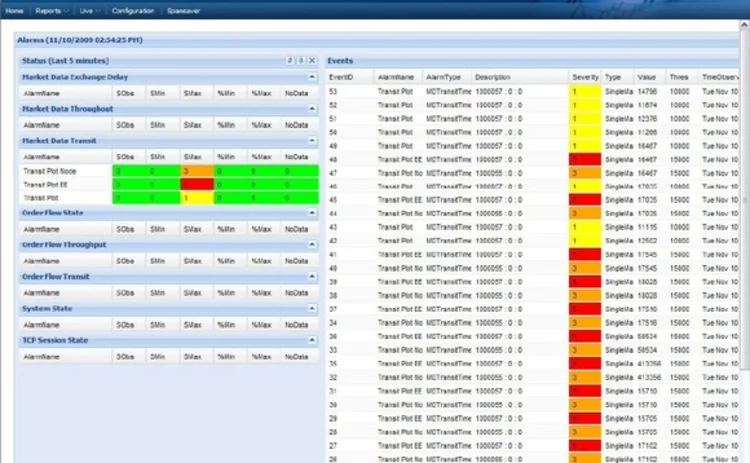Collapse the Market Data Exchange Delay section

[x=312, y=77]
